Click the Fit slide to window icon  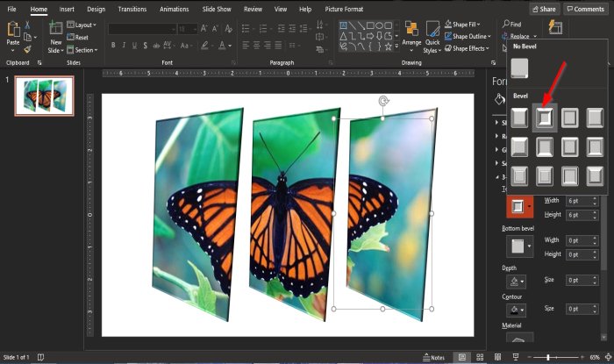[606, 357]
